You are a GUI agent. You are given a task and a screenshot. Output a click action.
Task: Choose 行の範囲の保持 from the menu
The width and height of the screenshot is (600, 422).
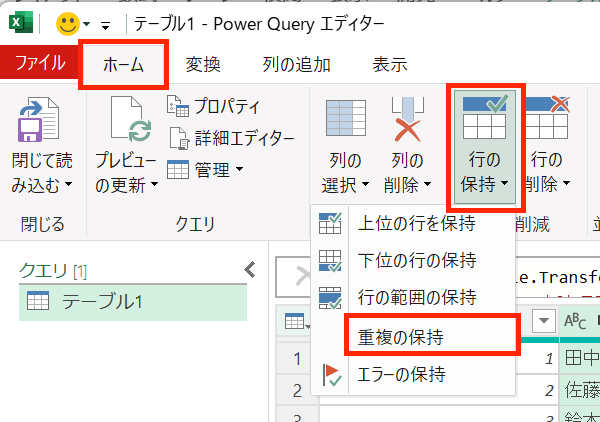click(413, 297)
